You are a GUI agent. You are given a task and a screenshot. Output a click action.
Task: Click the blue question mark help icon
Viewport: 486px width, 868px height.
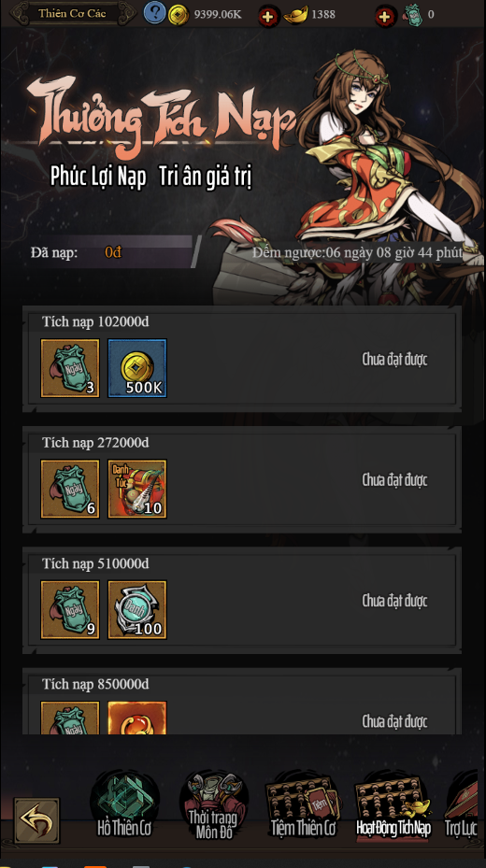[154, 12]
